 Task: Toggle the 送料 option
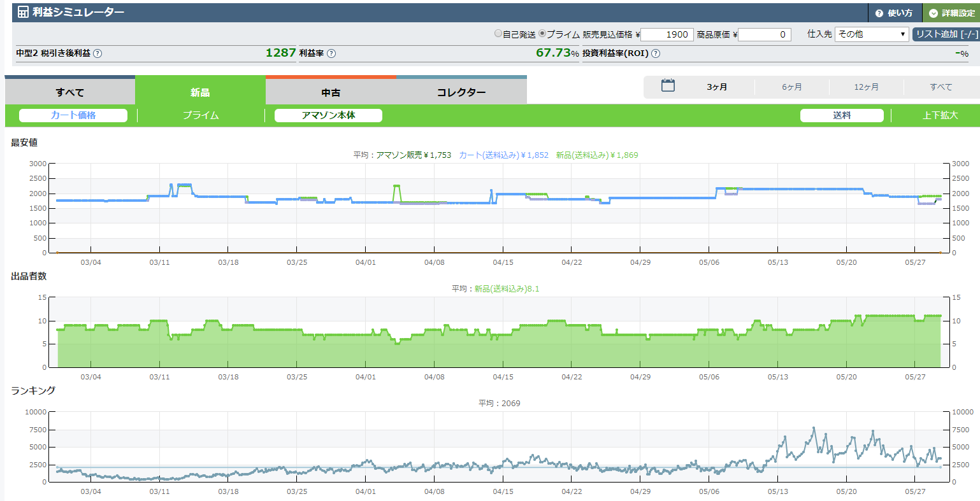click(x=842, y=115)
